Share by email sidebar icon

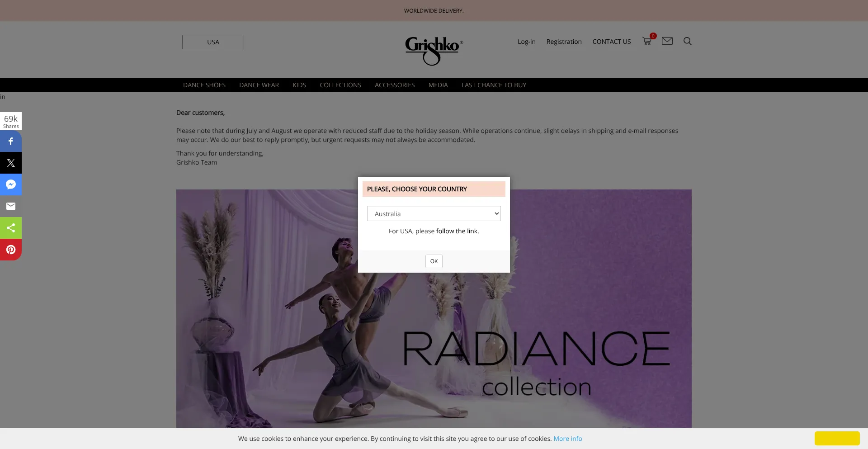[x=11, y=206]
